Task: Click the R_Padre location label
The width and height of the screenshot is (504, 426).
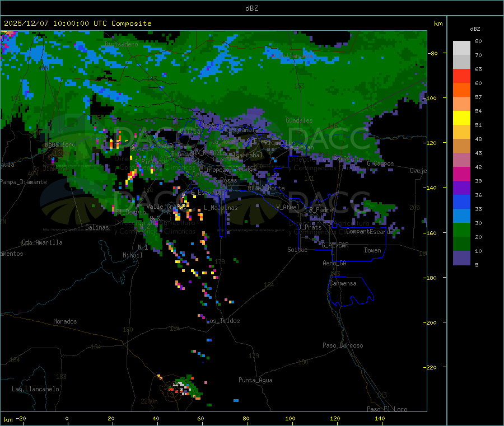Action: 321,210
